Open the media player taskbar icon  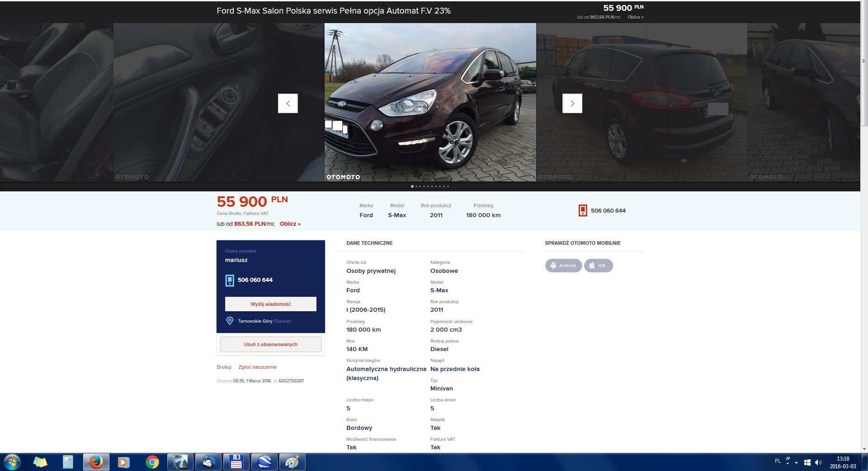point(123,462)
